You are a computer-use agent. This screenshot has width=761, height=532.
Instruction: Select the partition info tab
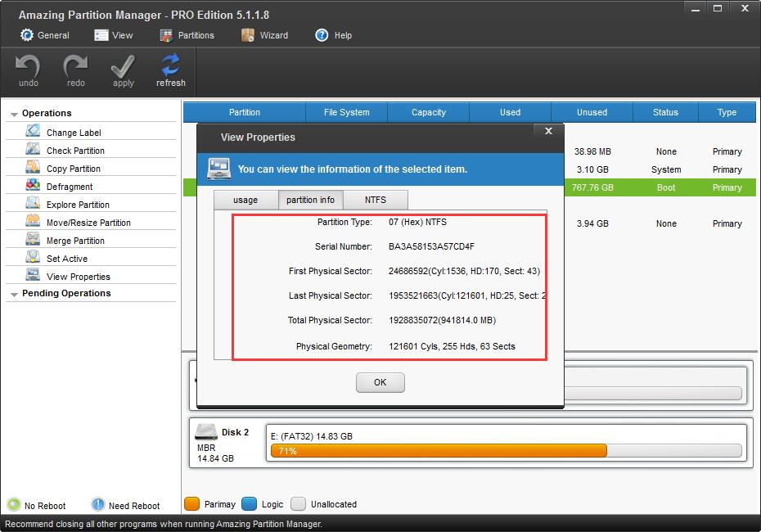pos(311,200)
